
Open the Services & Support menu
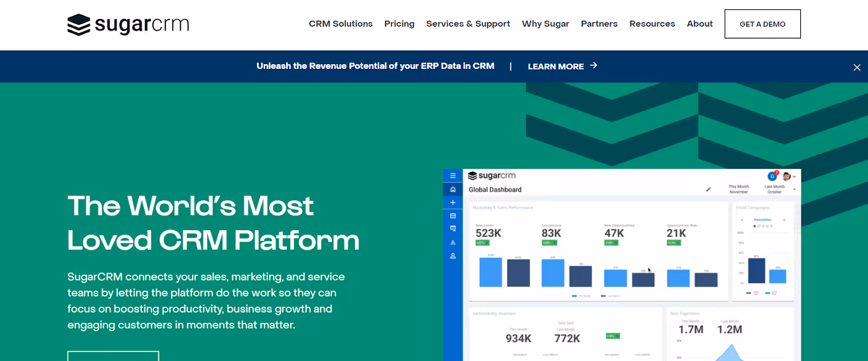pos(468,24)
